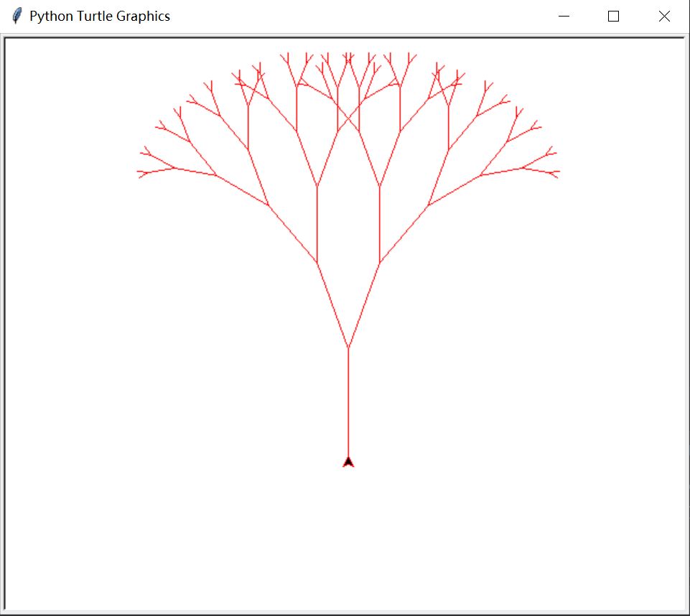Click the turtle arrow cursor at trunk base
690x616 pixels.
(x=348, y=462)
